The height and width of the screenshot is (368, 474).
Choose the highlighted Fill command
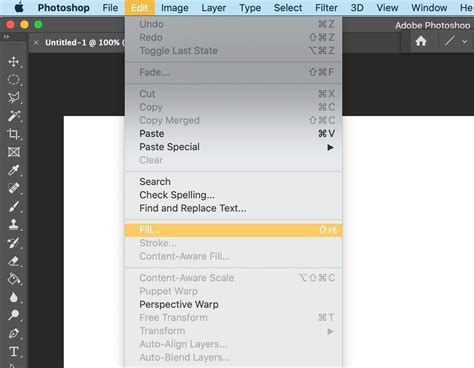(x=233, y=230)
